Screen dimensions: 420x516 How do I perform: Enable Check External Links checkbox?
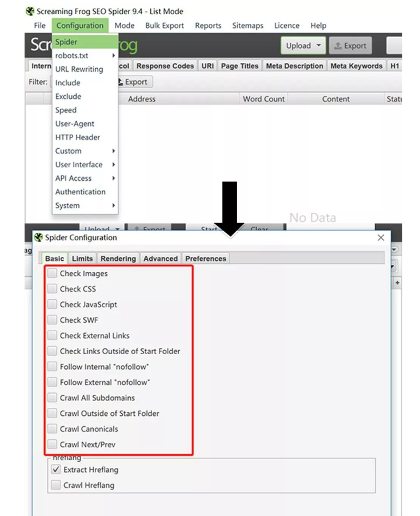52,336
